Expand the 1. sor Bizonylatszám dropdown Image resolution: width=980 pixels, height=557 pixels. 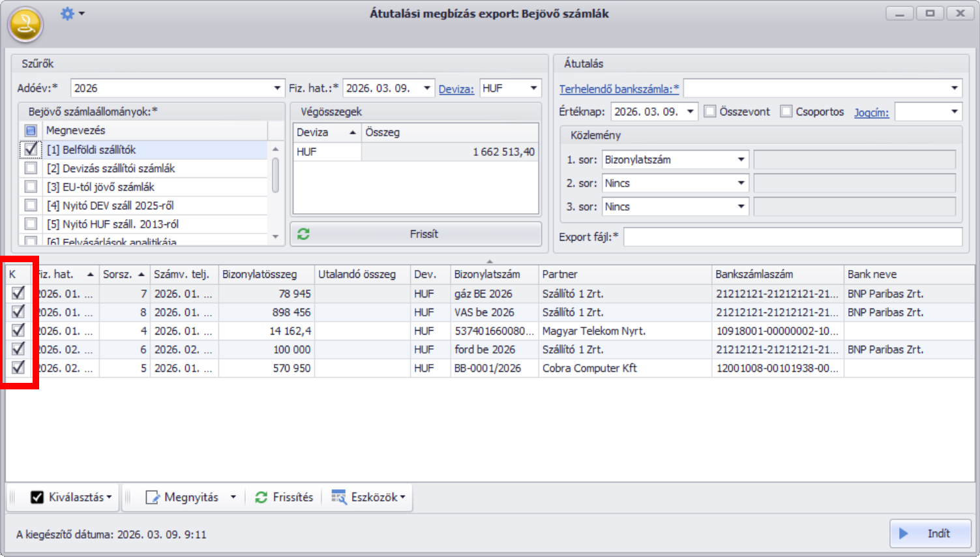[741, 160]
